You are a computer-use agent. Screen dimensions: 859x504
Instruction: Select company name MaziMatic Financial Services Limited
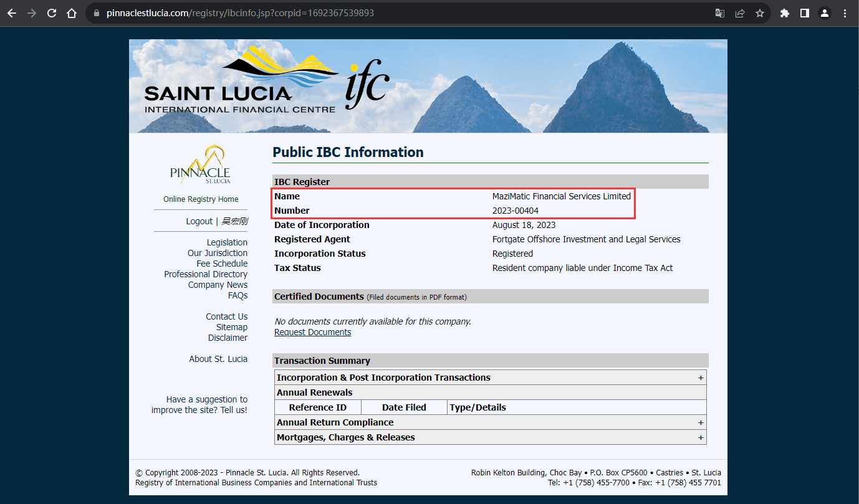pyautogui.click(x=562, y=196)
